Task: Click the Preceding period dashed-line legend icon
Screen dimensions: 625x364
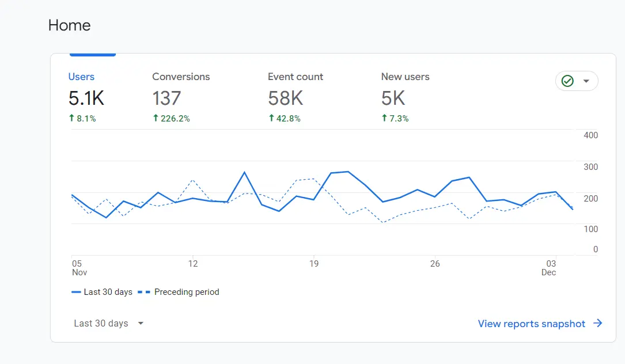Action: coord(144,292)
